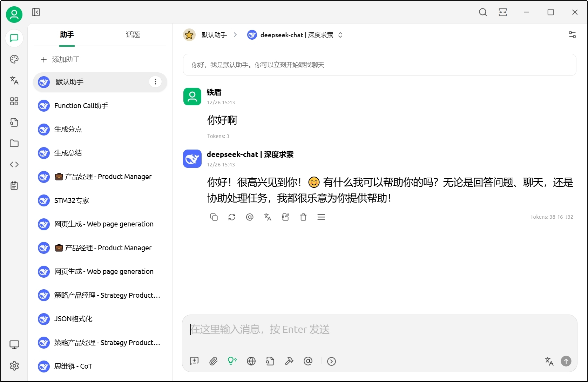
Task: Open the settings gear
Action: tap(14, 366)
